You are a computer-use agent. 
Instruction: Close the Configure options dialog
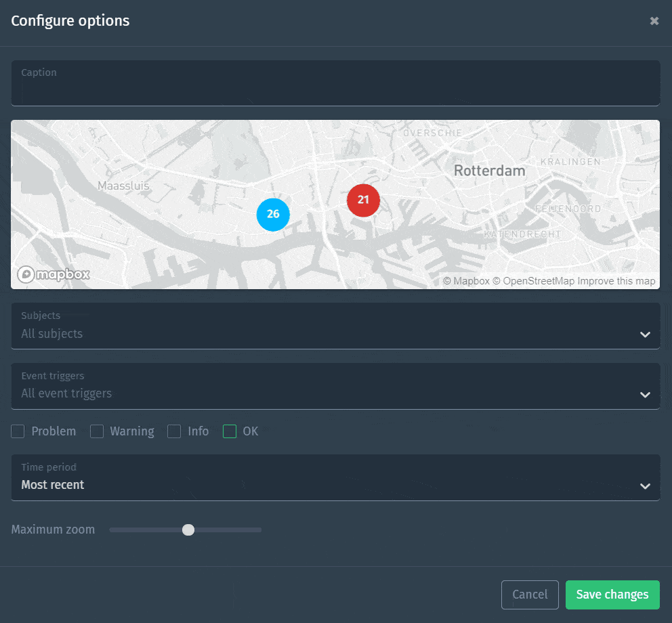click(x=654, y=20)
